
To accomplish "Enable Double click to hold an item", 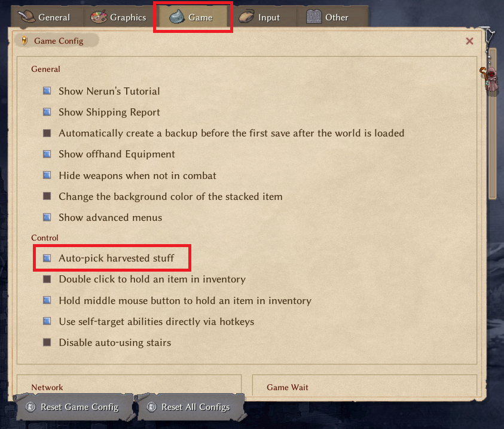I will pos(47,279).
